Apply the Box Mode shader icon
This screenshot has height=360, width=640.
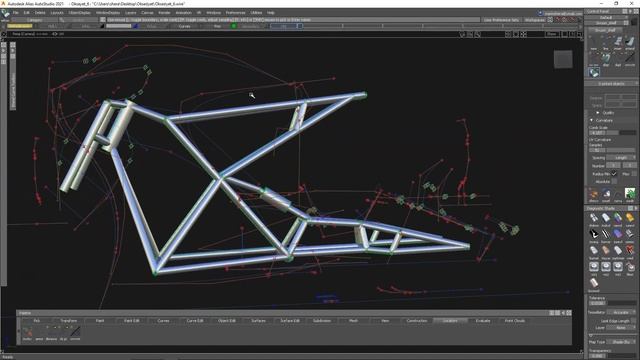pos(593,284)
